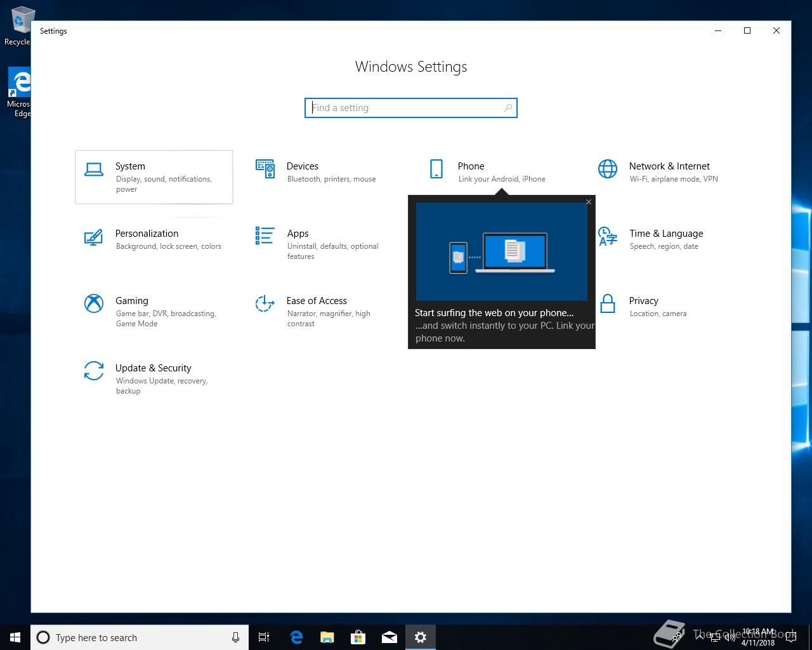Click the Privacy label
Image resolution: width=812 pixels, height=650 pixels.
point(644,301)
